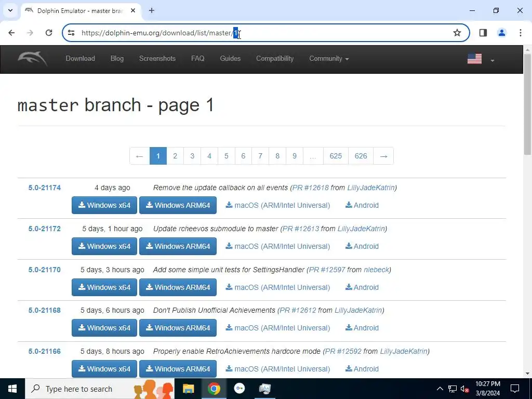Click the network tray icon
The image size is (532, 399).
click(453, 389)
